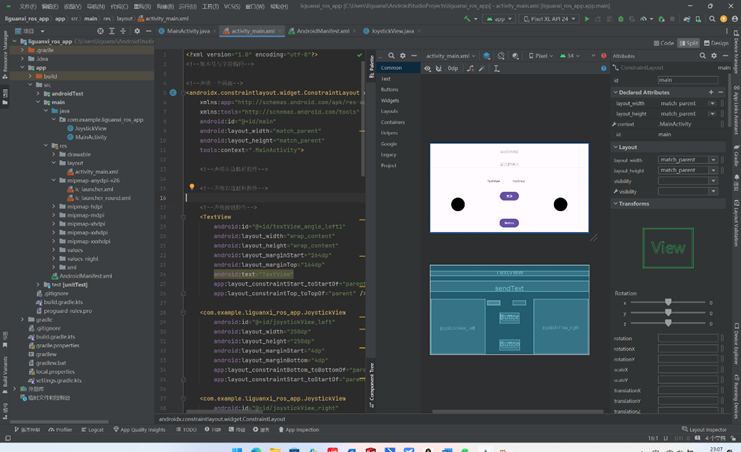The width and height of the screenshot is (741, 452).
Task: Adjust the rotation y slider
Action: pos(668,313)
